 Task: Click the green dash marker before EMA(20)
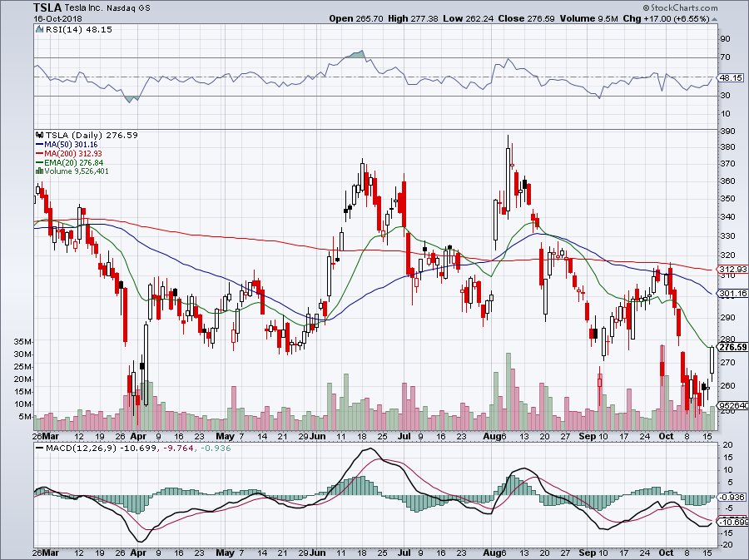[x=40, y=163]
